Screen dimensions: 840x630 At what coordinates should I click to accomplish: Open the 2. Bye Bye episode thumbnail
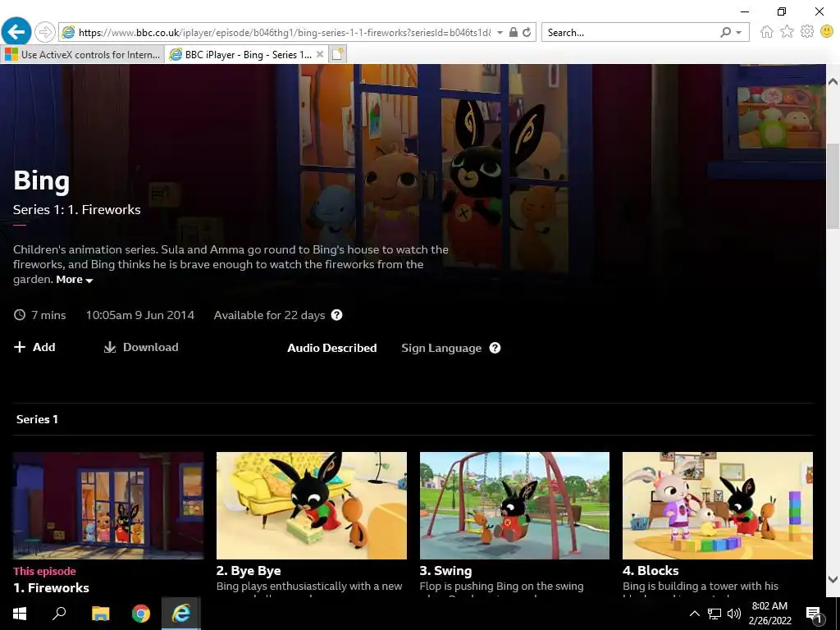coord(311,505)
